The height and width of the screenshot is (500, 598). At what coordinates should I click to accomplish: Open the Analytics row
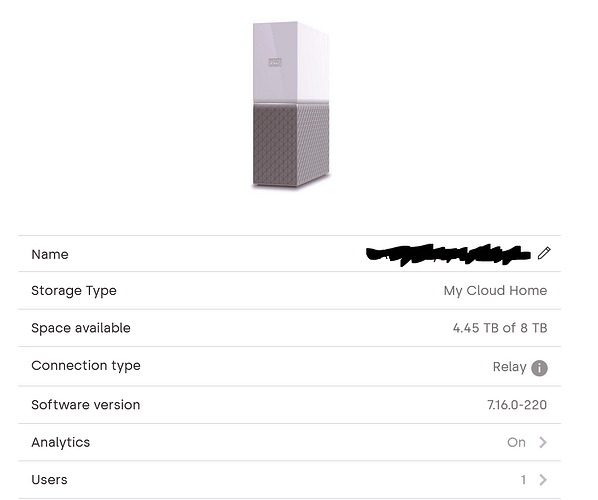tap(289, 442)
